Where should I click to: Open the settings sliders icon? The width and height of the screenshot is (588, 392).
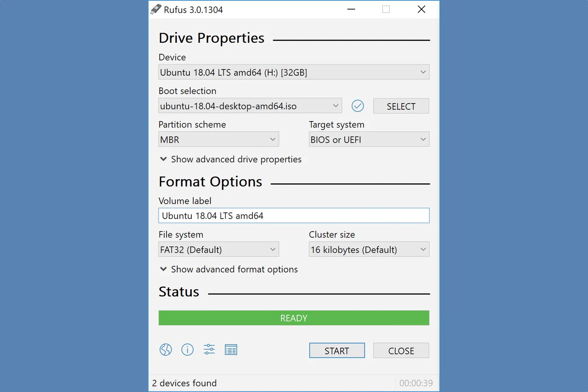click(209, 349)
